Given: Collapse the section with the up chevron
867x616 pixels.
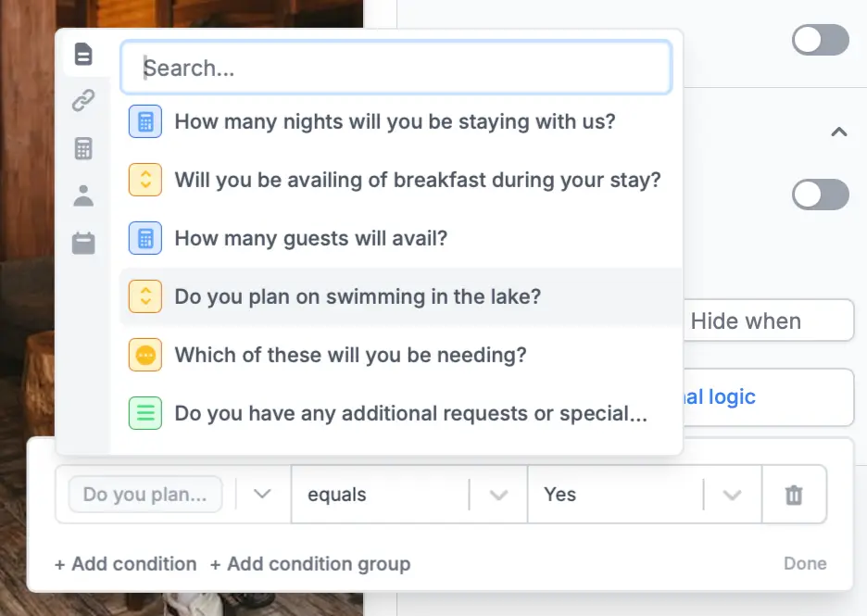Looking at the screenshot, I should [x=839, y=132].
